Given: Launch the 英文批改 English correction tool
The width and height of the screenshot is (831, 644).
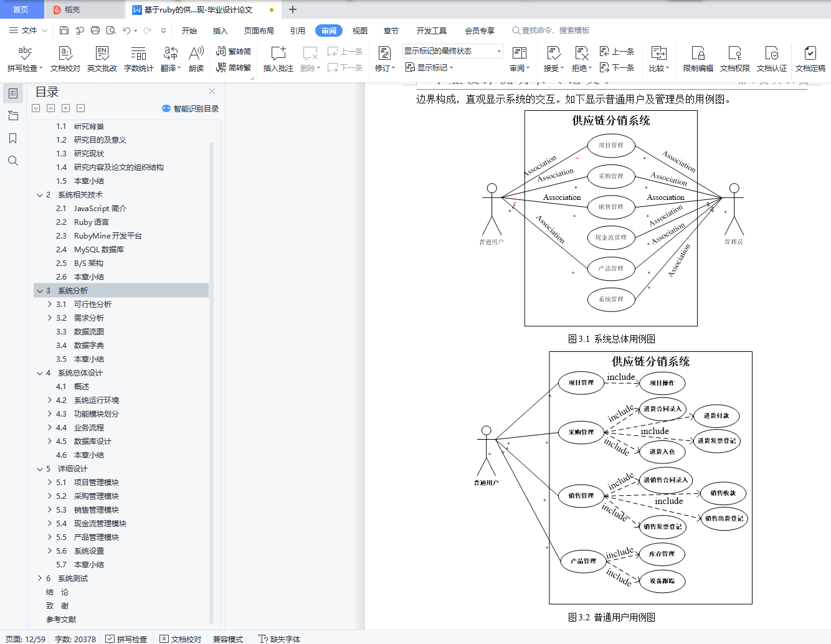Looking at the screenshot, I should tap(102, 59).
